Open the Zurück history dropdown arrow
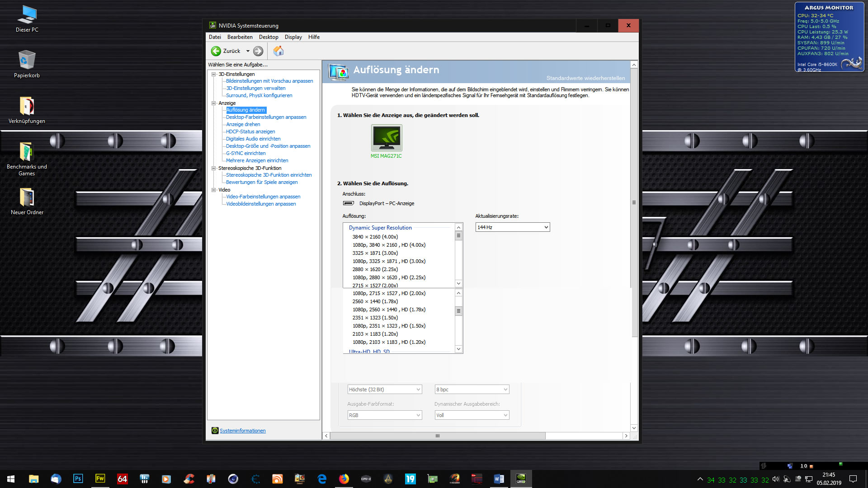Screen dimensions: 868x488 click(248, 51)
